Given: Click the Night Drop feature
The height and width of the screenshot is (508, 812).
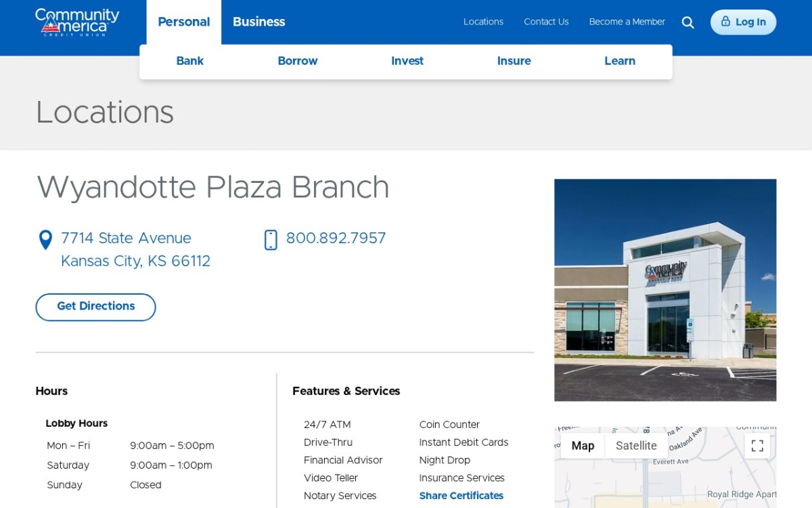Looking at the screenshot, I should (x=445, y=460).
